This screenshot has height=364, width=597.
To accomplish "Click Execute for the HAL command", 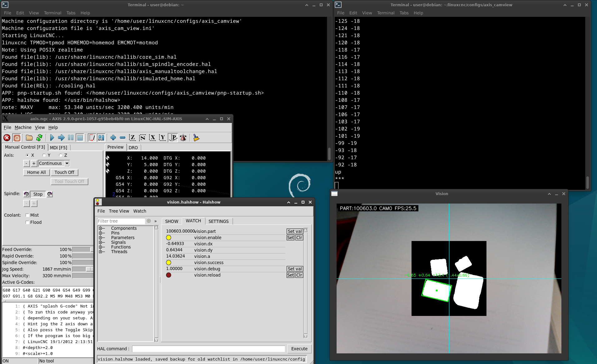I will 299,349.
